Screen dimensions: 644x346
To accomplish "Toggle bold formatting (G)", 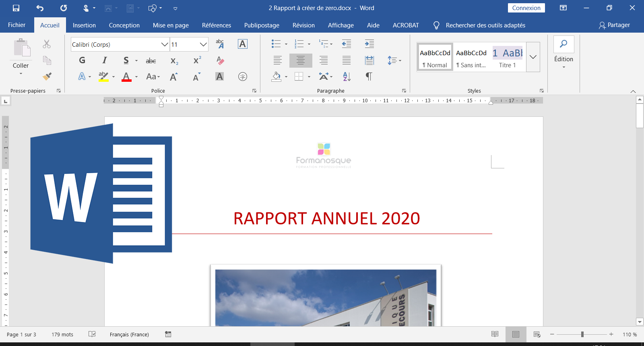I will click(82, 60).
